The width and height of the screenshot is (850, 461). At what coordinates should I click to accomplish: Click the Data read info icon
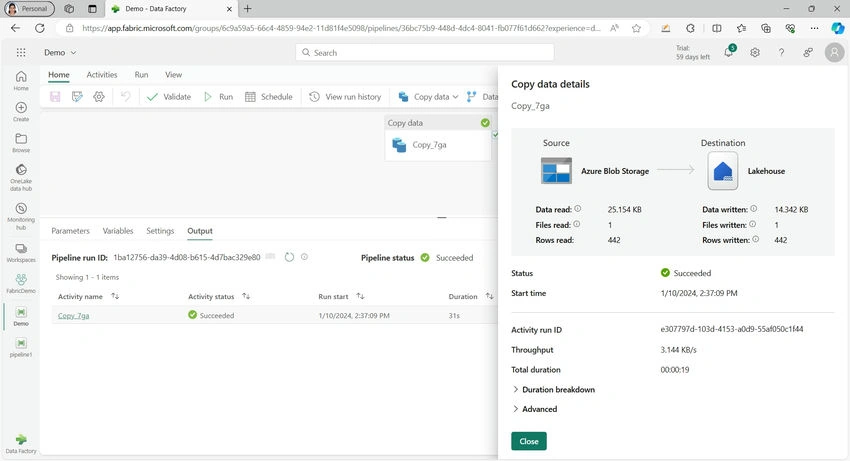coord(578,209)
